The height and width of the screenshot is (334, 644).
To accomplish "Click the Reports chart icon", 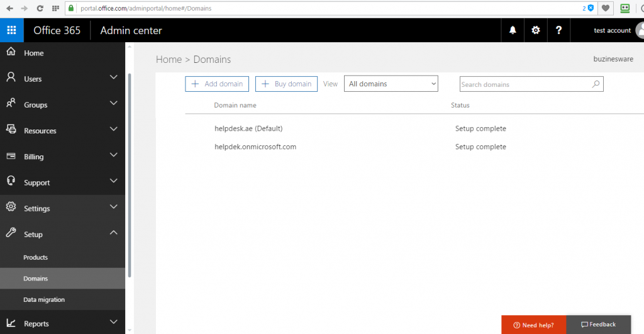I will (x=11, y=323).
